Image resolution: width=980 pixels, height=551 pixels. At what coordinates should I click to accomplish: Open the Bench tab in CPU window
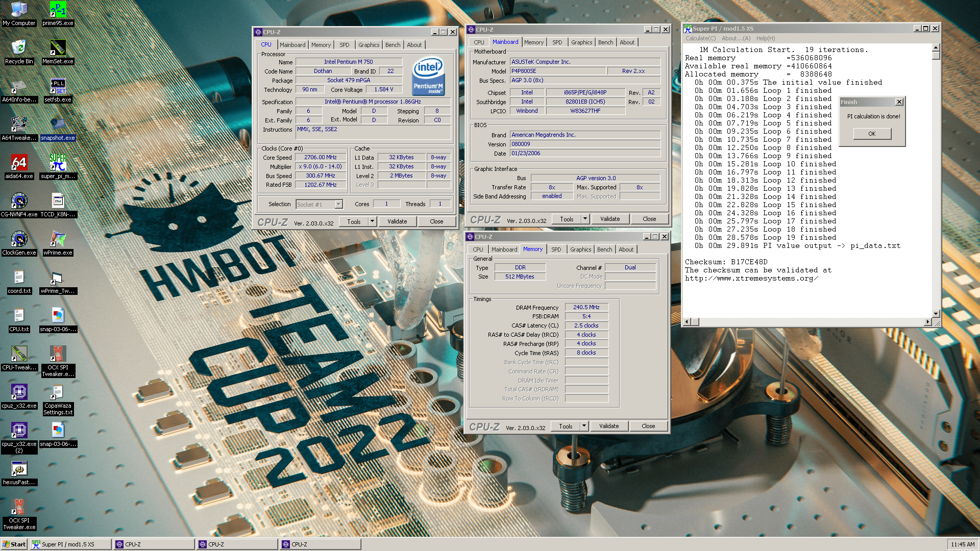tap(393, 45)
